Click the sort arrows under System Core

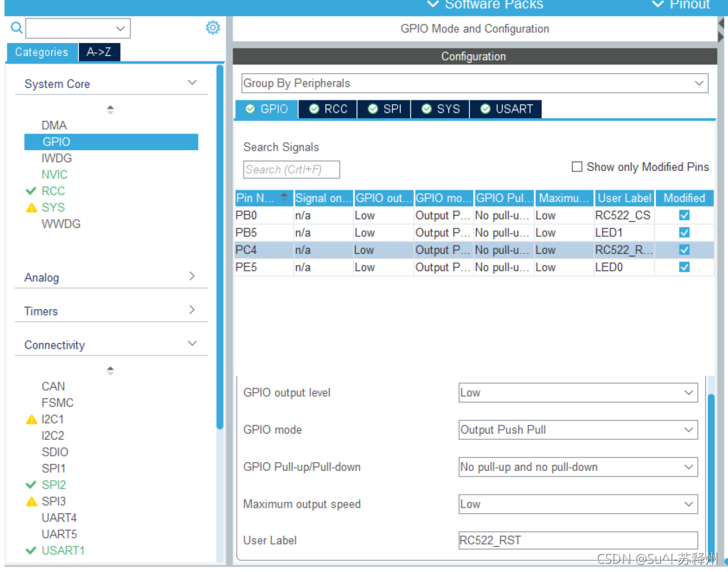(110, 109)
